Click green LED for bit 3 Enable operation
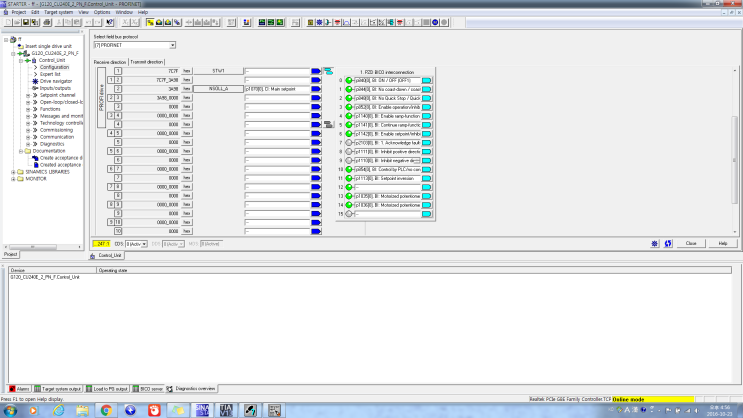The width and height of the screenshot is (743, 418). 349,107
